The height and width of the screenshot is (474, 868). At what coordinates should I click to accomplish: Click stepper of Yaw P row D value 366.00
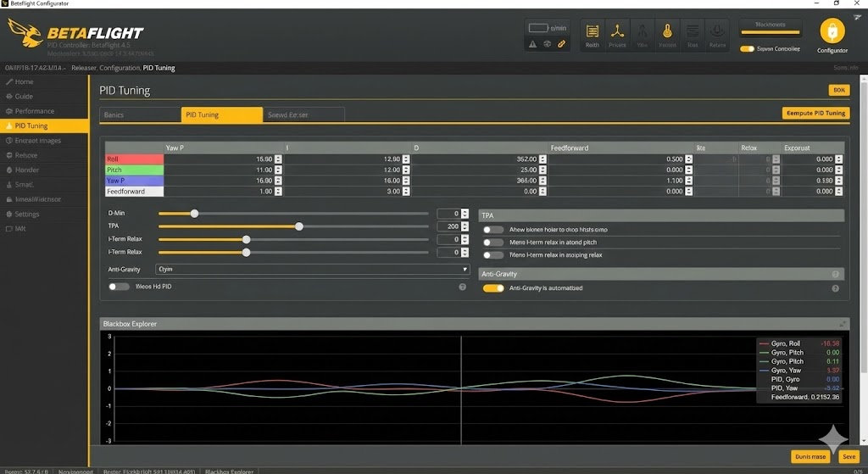(x=542, y=181)
